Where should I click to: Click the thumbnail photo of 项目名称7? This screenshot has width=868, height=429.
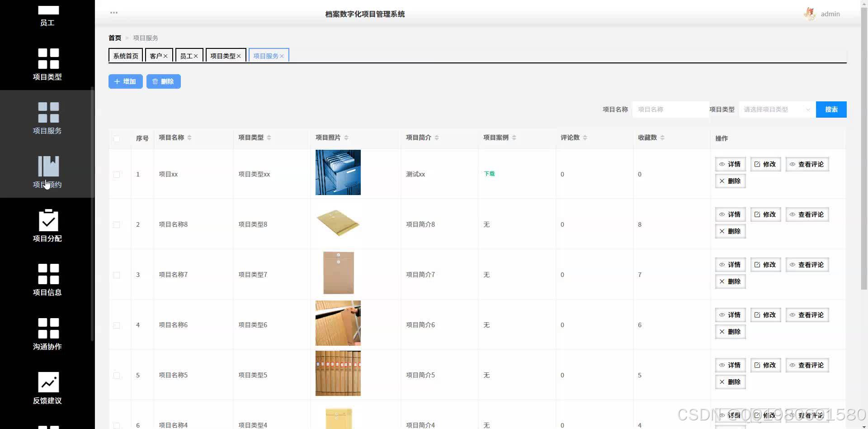pyautogui.click(x=338, y=273)
